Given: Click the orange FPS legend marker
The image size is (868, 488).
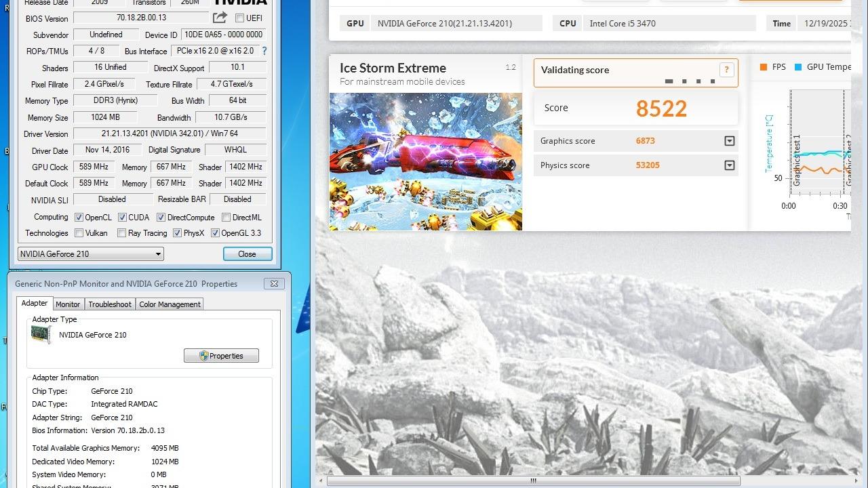Looking at the screenshot, I should 764,67.
